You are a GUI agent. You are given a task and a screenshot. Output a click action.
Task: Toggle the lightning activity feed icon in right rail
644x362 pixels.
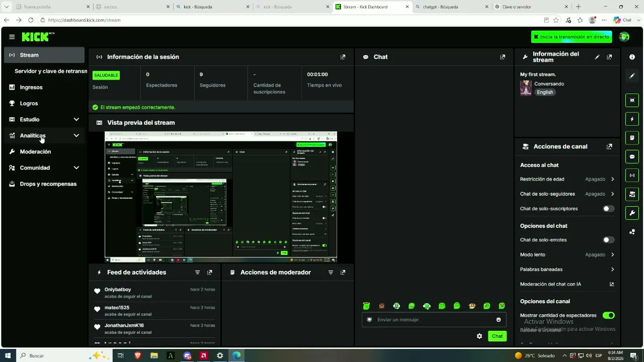coord(632,119)
